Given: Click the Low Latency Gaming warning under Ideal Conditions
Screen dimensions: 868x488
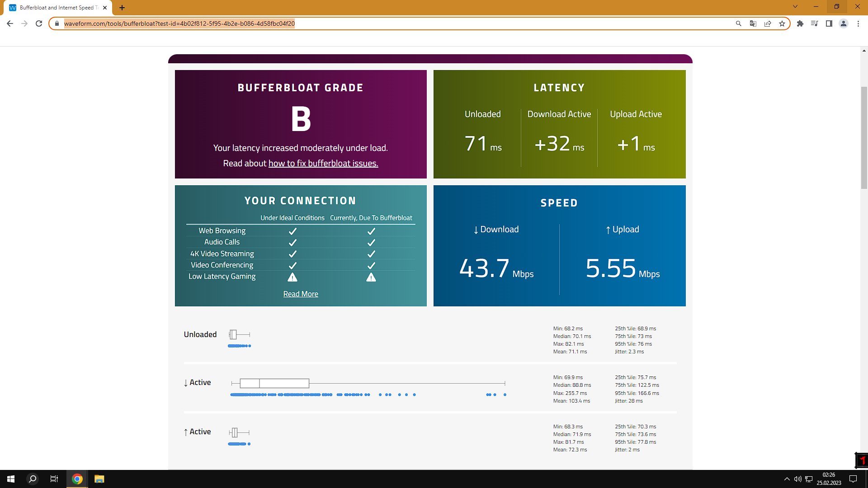Looking at the screenshot, I should [292, 277].
